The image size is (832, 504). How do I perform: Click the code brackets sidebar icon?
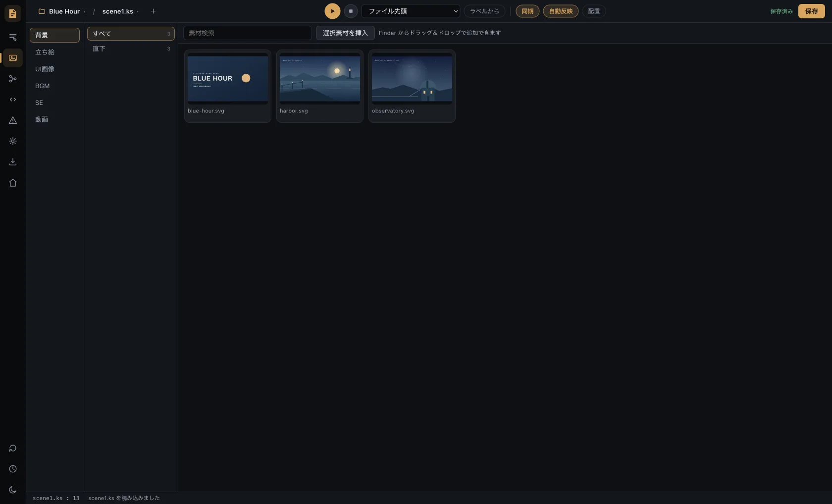tap(13, 100)
